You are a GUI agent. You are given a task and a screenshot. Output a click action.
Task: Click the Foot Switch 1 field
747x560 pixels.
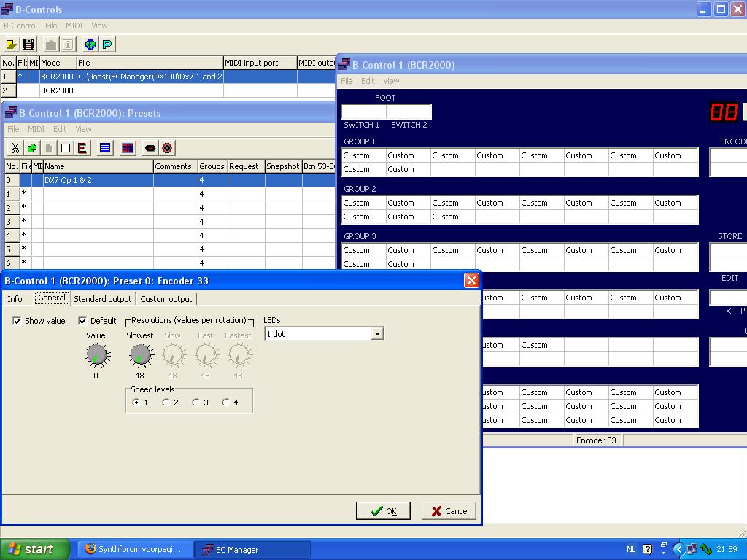pos(363,112)
